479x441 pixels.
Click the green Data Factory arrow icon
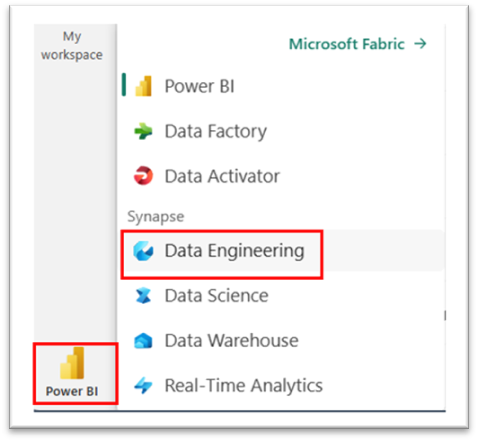coord(143,131)
